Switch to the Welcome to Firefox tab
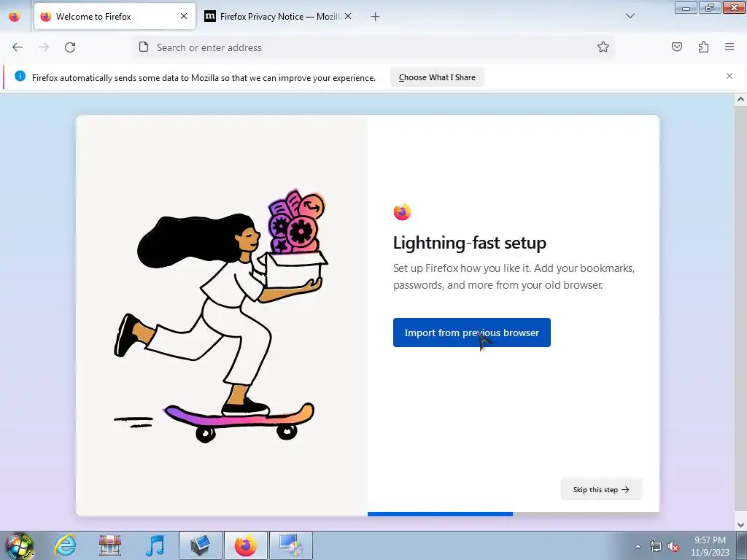 coord(115,16)
